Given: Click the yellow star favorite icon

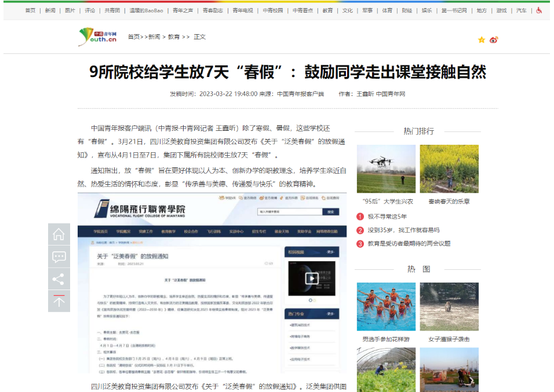Looking at the screenshot, I should pos(481,40).
